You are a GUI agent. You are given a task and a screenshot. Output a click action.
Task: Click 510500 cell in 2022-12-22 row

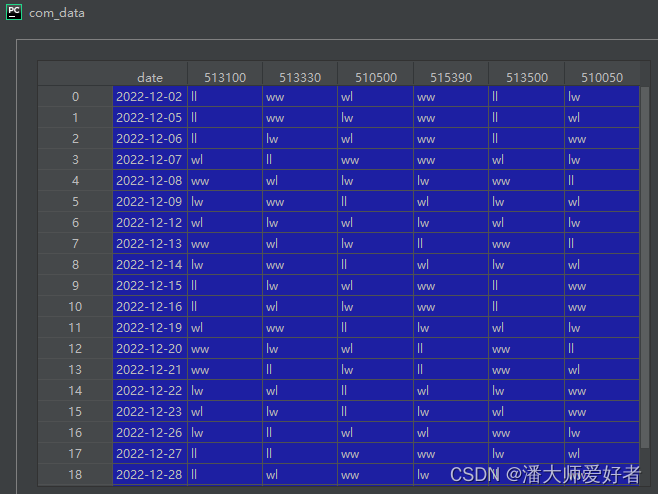click(x=376, y=390)
